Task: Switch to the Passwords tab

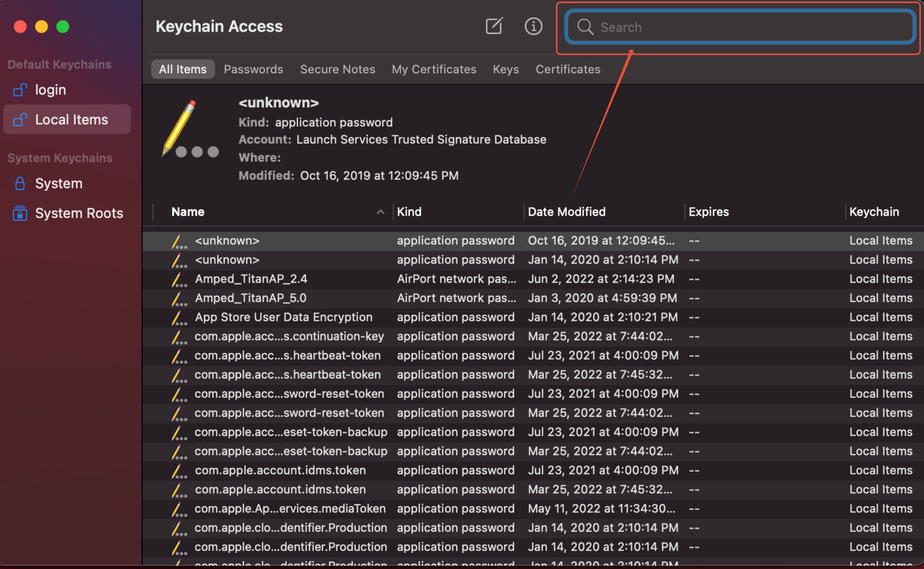Action: tap(253, 69)
